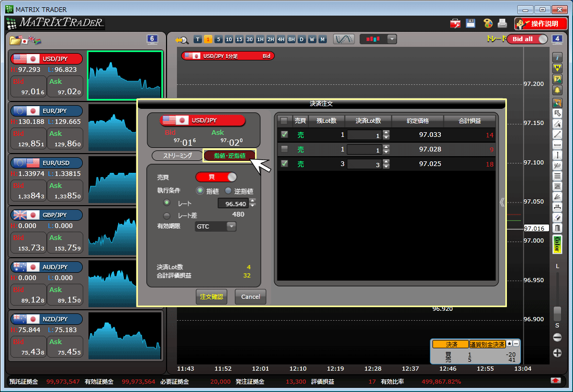Image resolution: width=573 pixels, height=392 pixels.
Task: Click the Cancel button
Action: click(250, 297)
